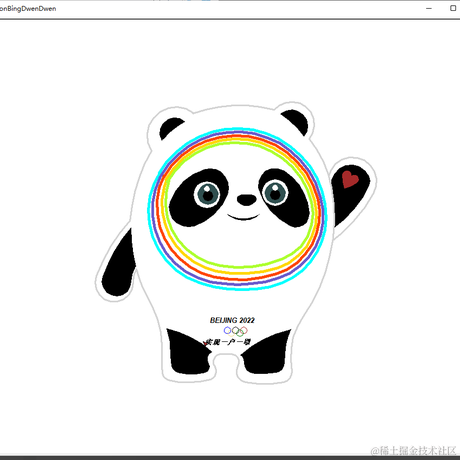Click the red heart on the panda's paw
The height and width of the screenshot is (460, 460).
pyautogui.click(x=350, y=179)
